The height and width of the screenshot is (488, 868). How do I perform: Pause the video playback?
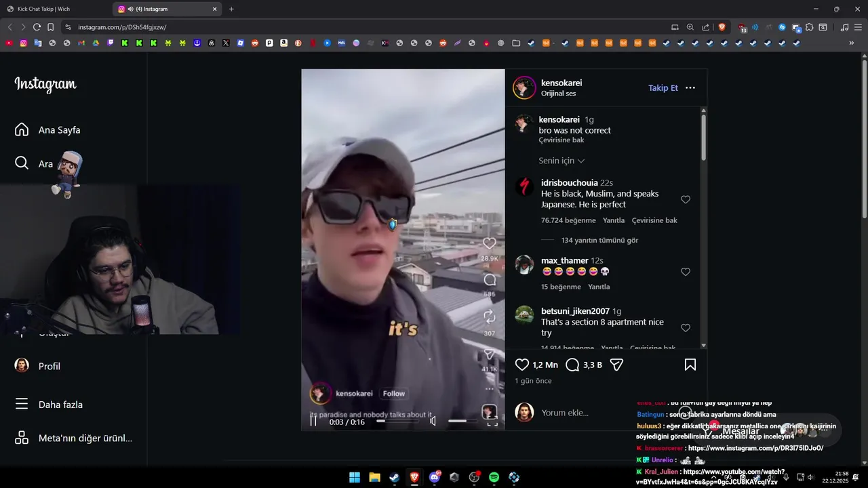coord(313,421)
